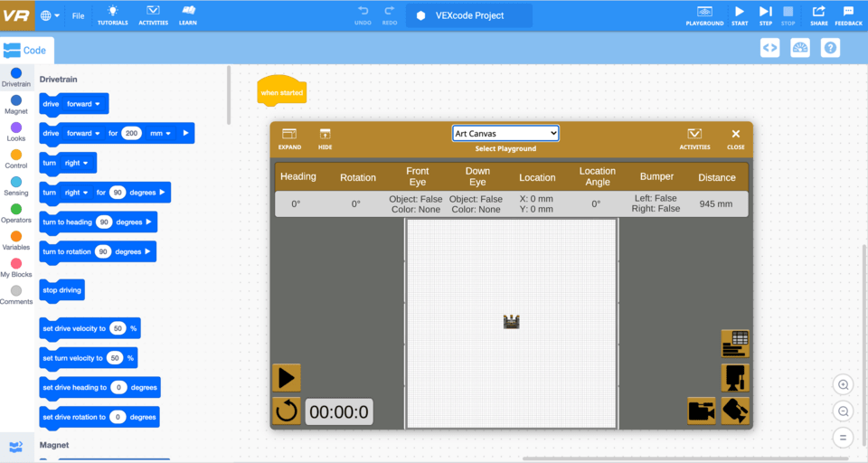Select the Operators block category
868x463 pixels.
(16, 213)
